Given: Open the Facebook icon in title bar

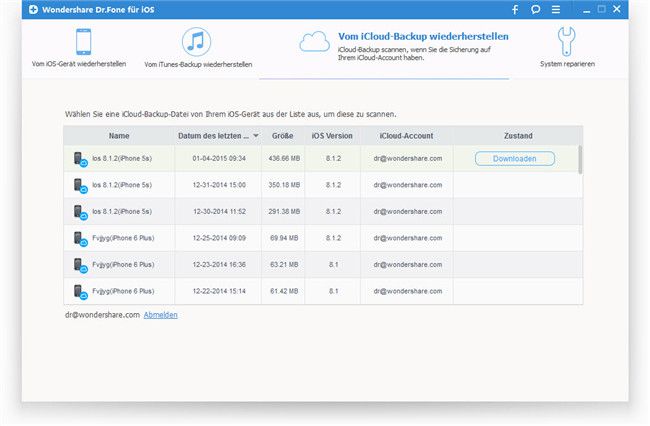Looking at the screenshot, I should pyautogui.click(x=515, y=10).
